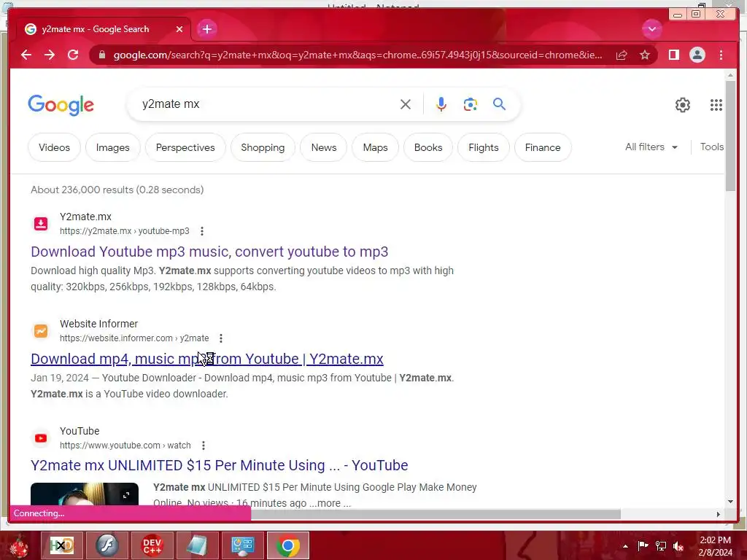Share this page icon in address bar
Viewport: 747px width, 560px height.
(622, 55)
